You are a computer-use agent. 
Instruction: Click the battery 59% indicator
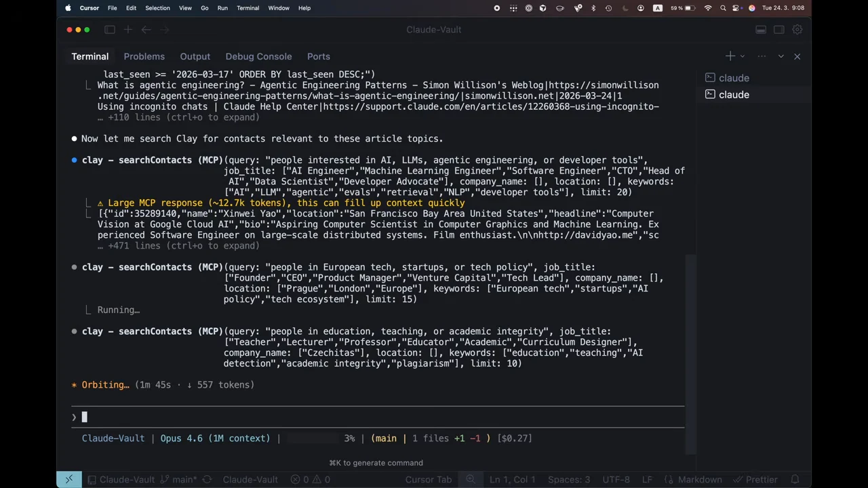pos(683,8)
